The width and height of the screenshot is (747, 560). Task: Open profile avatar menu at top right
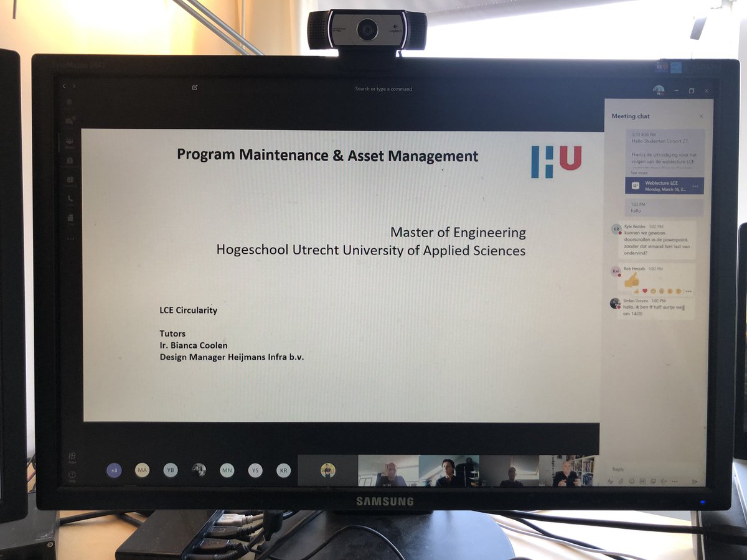click(659, 90)
